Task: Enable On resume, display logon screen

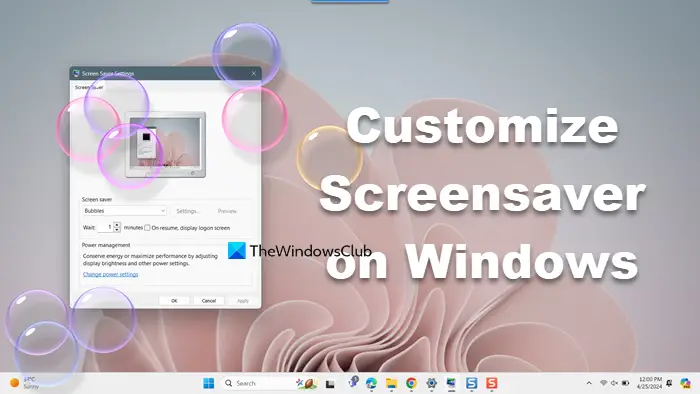Action: pos(147,228)
